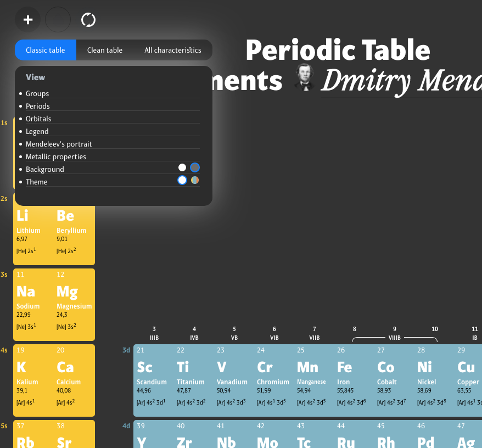Image resolution: width=482 pixels, height=448 pixels.
Task: Click Mendeleev's portrait image in title
Action: point(302,77)
